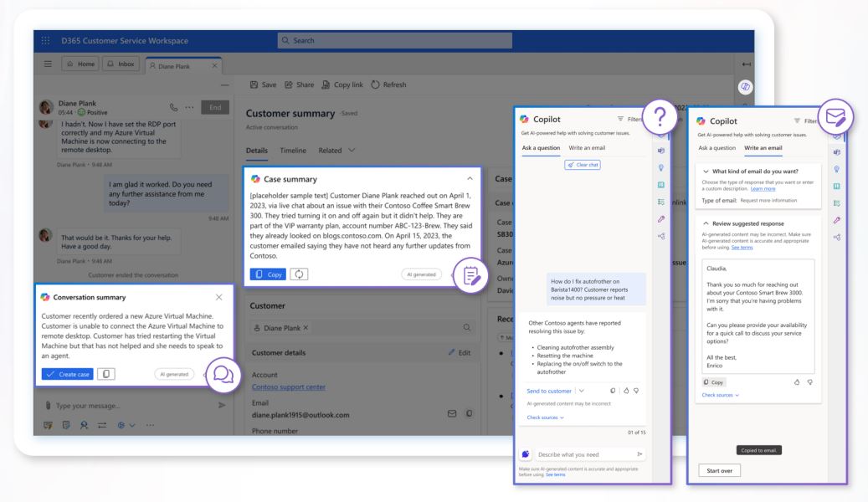The image size is (868, 502).
Task: Open the prompt guide beside Describe field
Action: [x=526, y=454]
